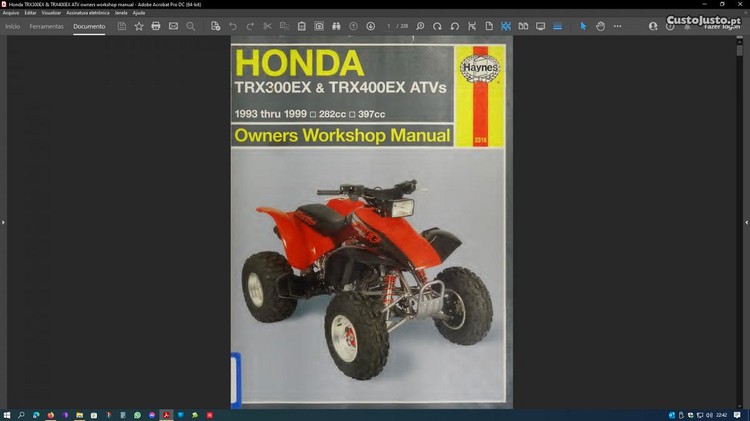The width and height of the screenshot is (750, 421).
Task: Click the Print icon in the toolbar
Action: 156,26
